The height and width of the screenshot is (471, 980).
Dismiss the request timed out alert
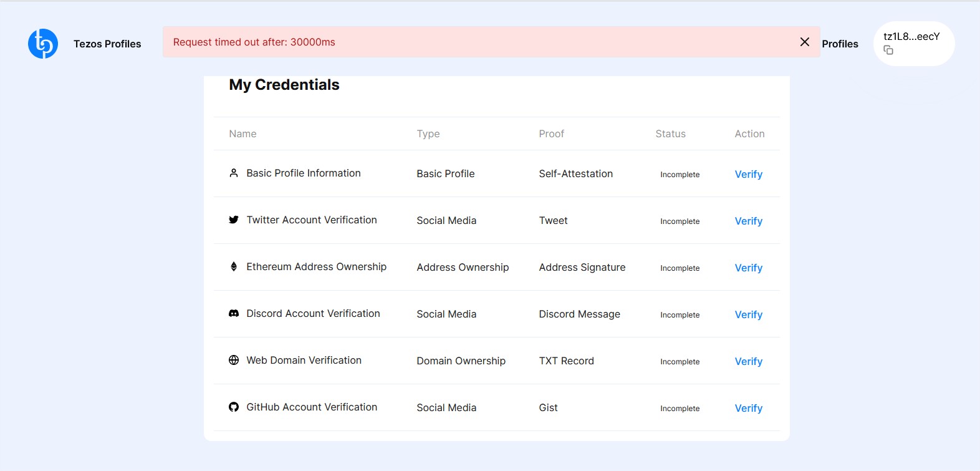click(805, 42)
